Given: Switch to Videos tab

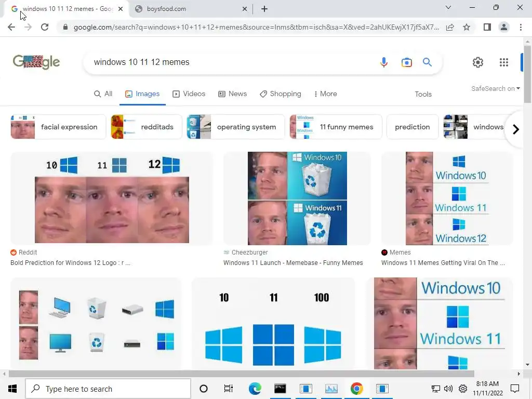Looking at the screenshot, I should (189, 94).
